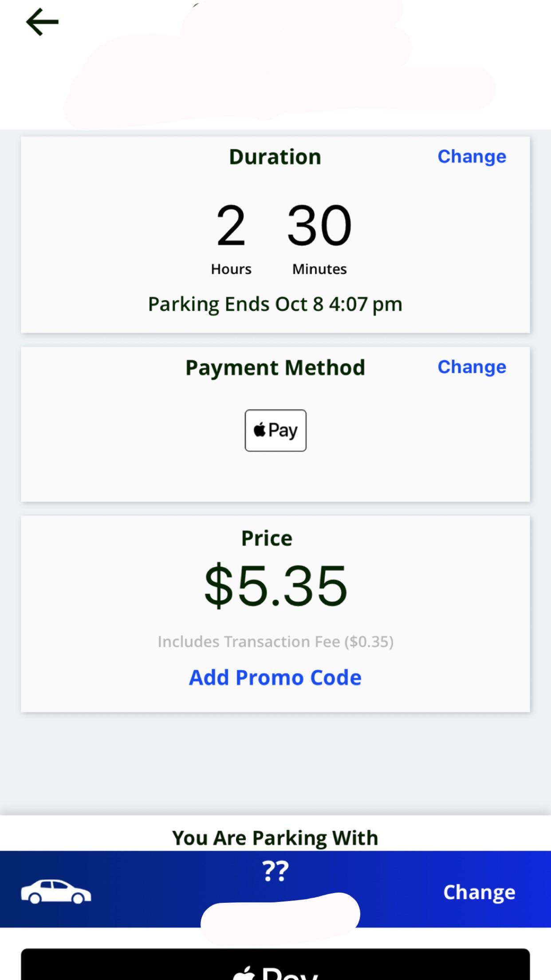Tap the white car icon

click(x=56, y=891)
